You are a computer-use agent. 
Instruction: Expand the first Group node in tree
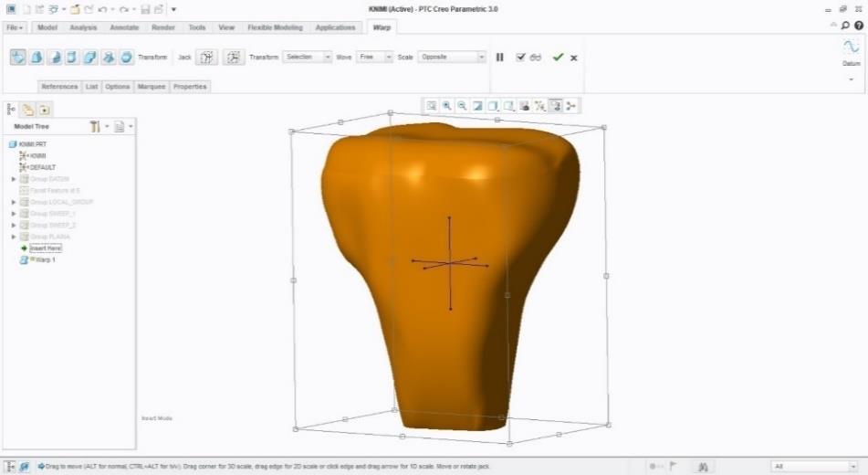[14, 179]
